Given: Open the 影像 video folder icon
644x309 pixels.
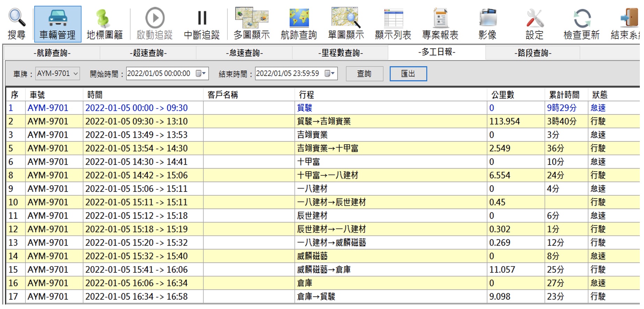Looking at the screenshot, I should click(x=487, y=18).
